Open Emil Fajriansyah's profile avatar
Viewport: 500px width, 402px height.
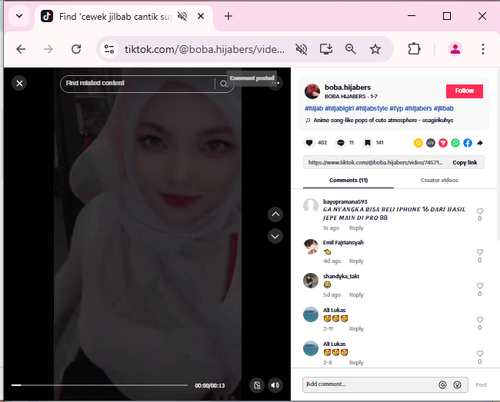point(311,247)
